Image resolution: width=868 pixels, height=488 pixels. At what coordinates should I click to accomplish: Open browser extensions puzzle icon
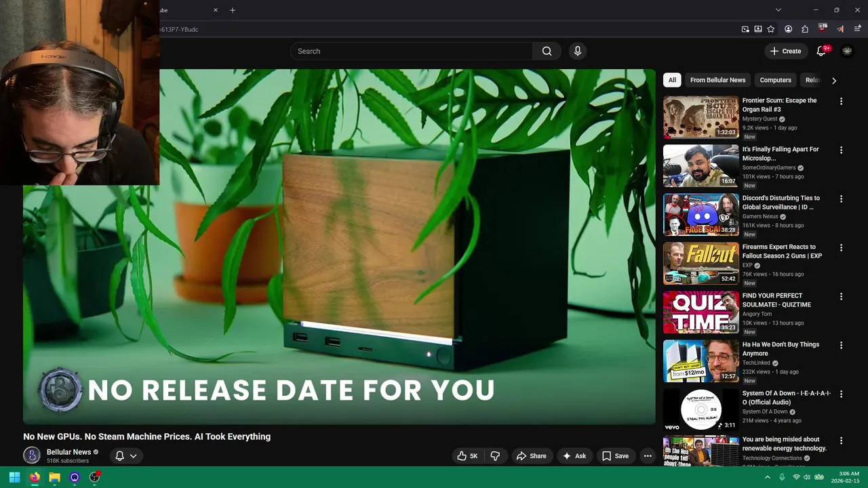click(805, 29)
